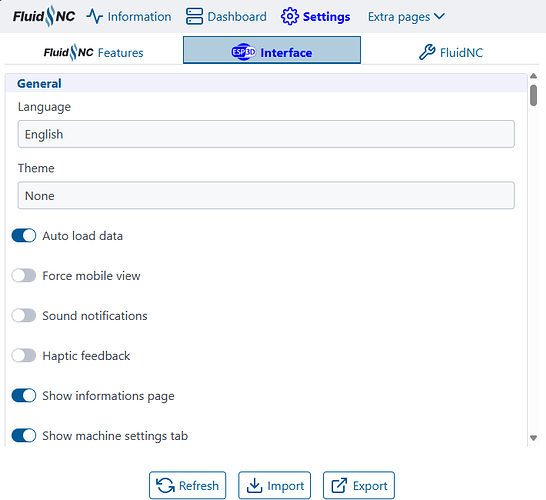
Task: Click the Export button label
Action: [370, 486]
